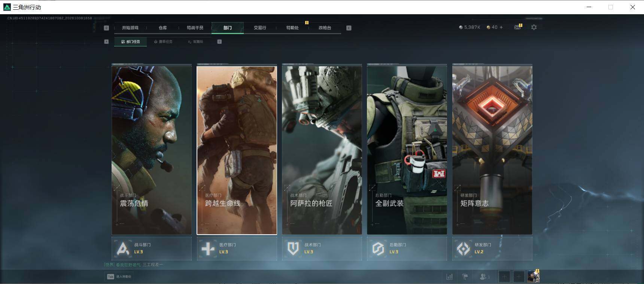Switch to the 特勤处 tab
Image resolution: width=644 pixels, height=284 pixels.
292,28
